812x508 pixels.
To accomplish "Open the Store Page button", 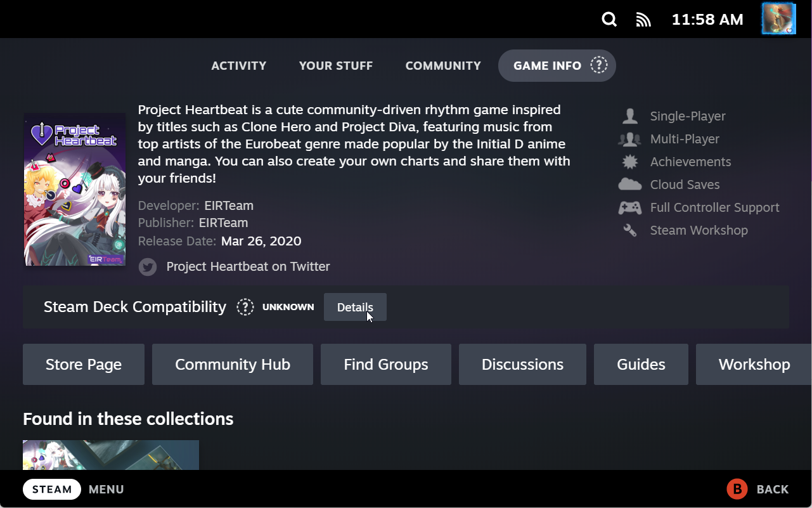I will tap(84, 365).
